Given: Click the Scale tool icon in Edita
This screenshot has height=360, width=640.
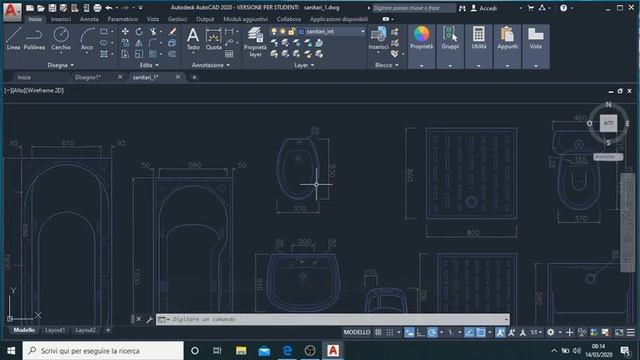Looking at the screenshot, I should (139, 54).
